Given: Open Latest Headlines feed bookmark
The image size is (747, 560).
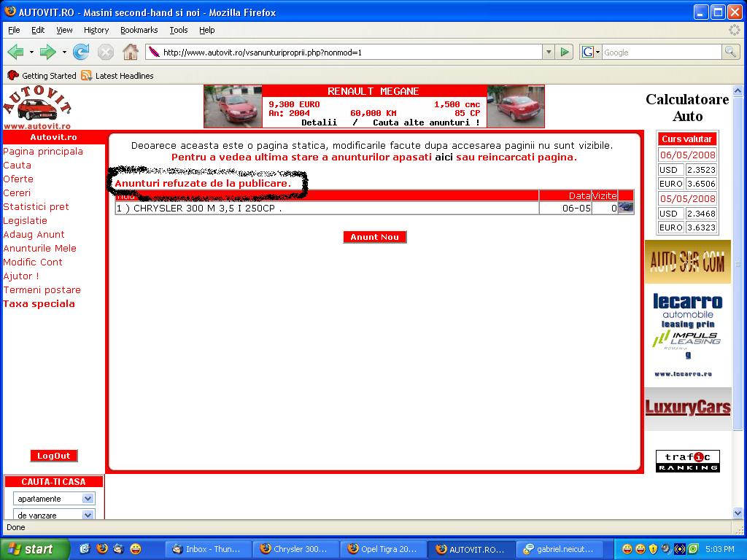Looking at the screenshot, I should (x=117, y=76).
